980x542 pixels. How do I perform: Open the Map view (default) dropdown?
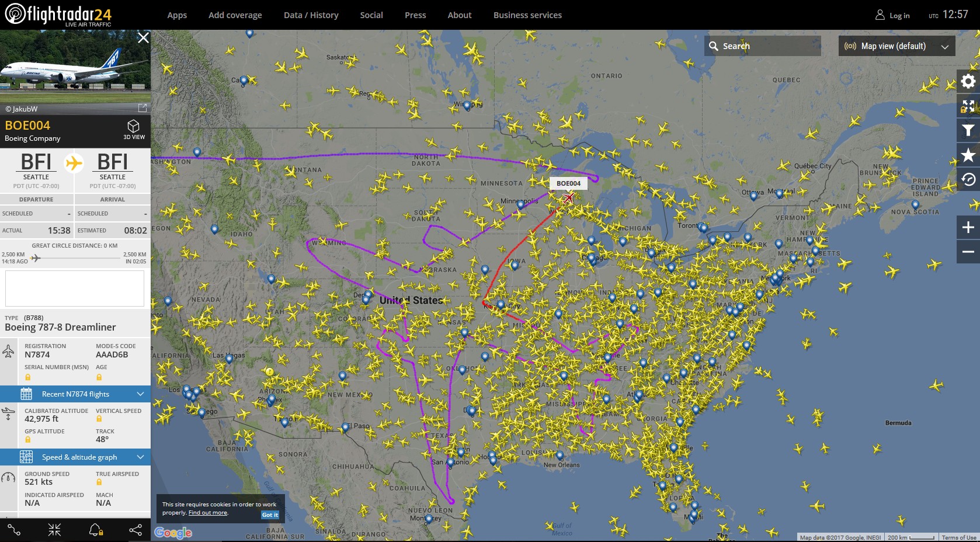(896, 46)
